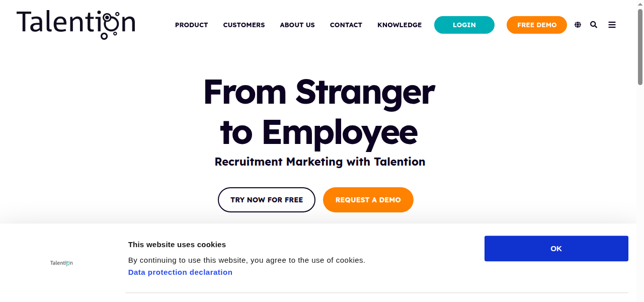Click the LOGIN button
The height and width of the screenshot is (302, 644).
pyautogui.click(x=464, y=25)
